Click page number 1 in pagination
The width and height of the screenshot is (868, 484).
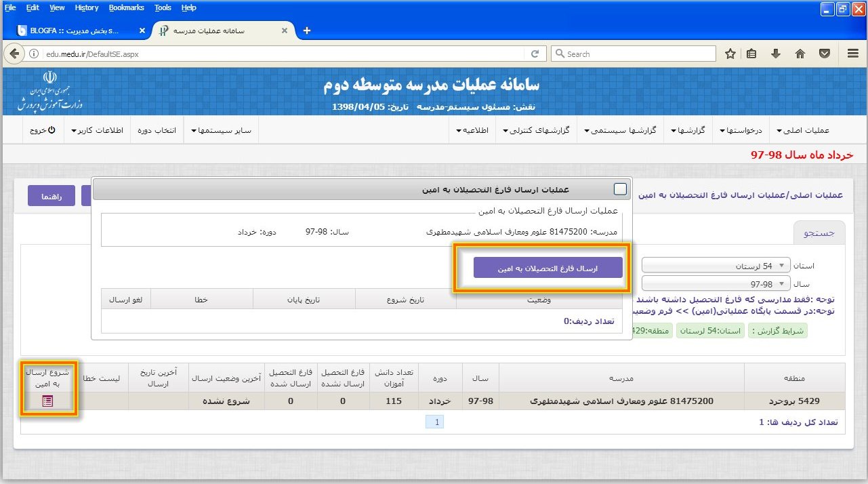[x=437, y=422]
